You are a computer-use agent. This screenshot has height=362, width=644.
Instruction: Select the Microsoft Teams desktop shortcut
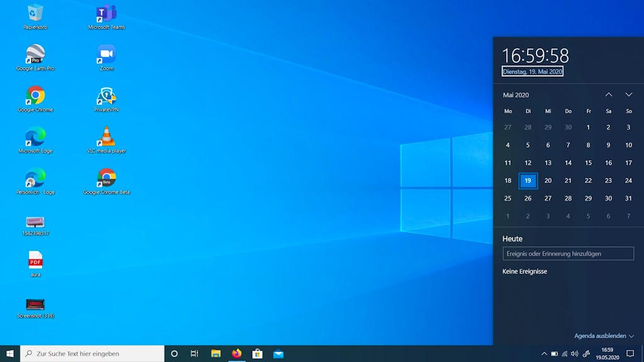coord(106,17)
